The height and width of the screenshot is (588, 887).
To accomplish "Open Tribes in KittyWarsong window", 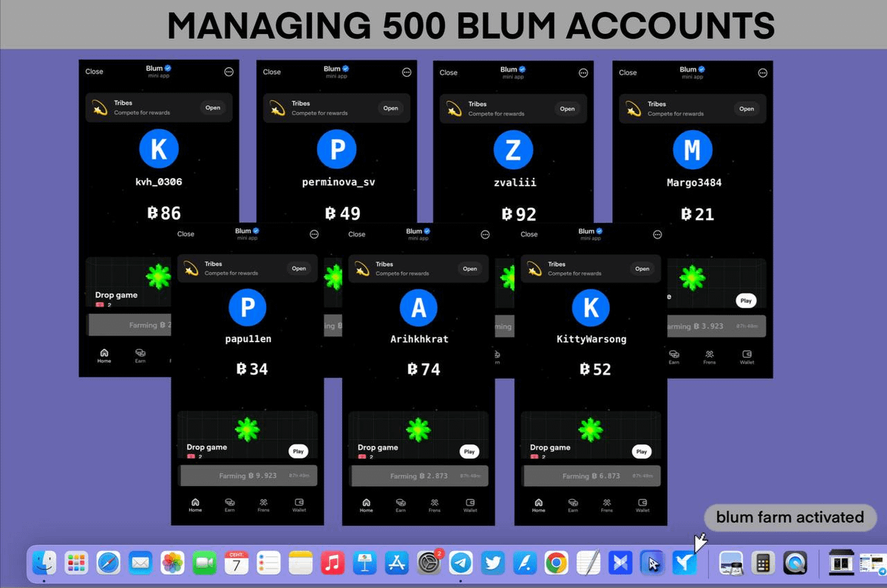I will pos(642,268).
